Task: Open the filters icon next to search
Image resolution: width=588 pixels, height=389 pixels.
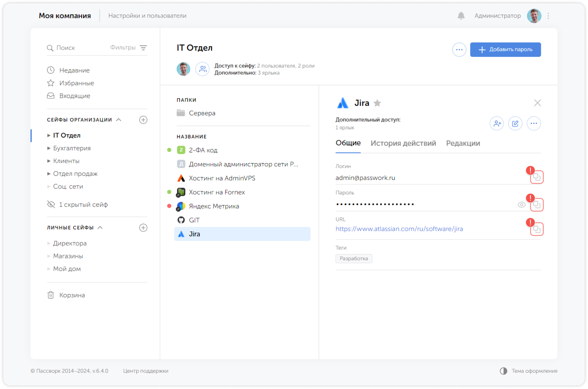Action: tap(143, 48)
